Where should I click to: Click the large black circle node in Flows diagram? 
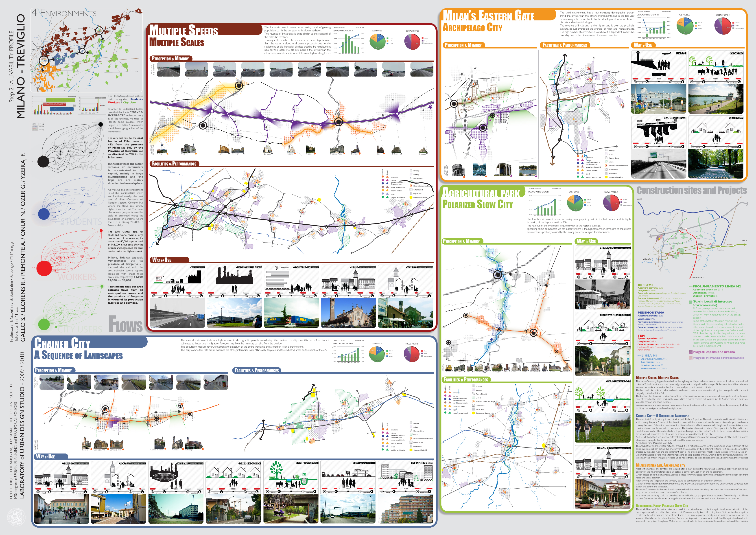coord(43,161)
